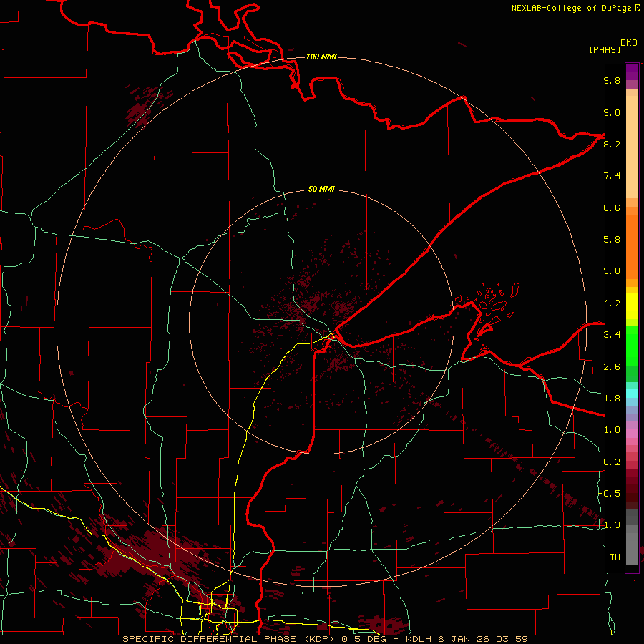Pick the bright green color bar segment
Image resolution: width=644 pixels, height=644 pixels.
point(632,346)
